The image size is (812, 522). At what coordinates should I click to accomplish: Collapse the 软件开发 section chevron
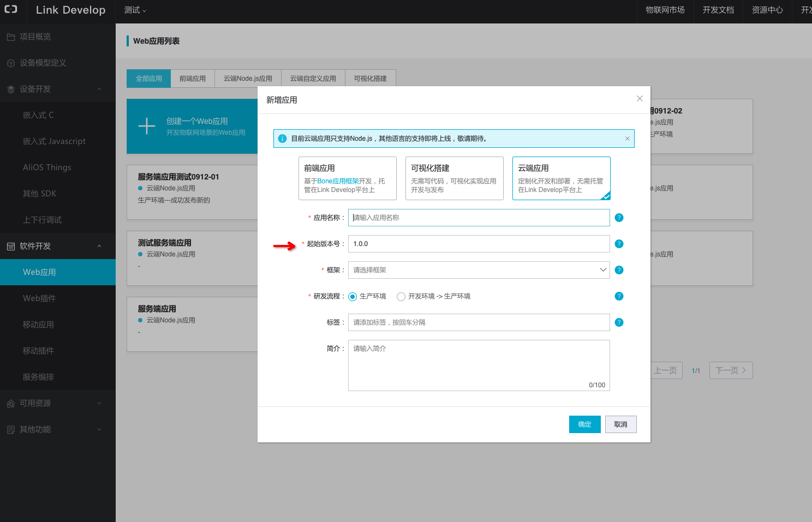99,246
